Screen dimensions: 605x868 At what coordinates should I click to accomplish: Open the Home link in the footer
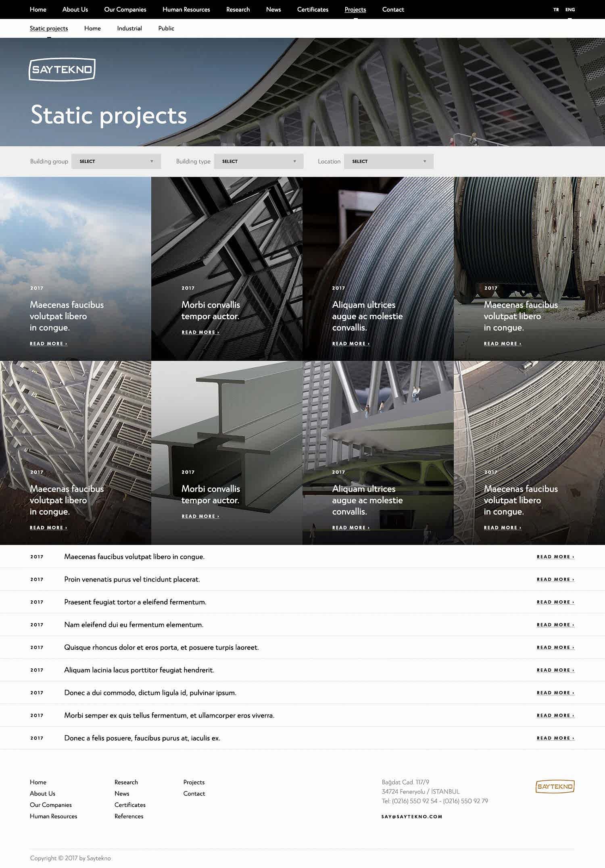tap(38, 782)
